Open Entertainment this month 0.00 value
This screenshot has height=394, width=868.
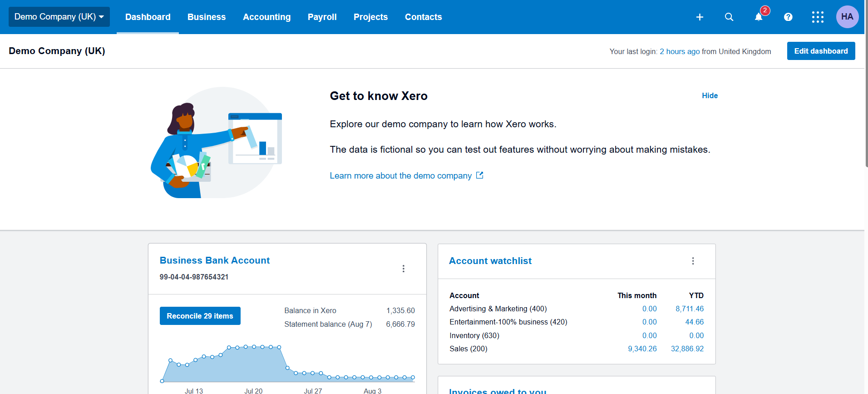(650, 322)
